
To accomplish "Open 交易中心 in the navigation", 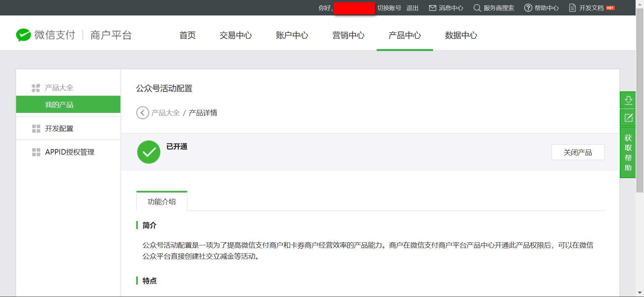I will [x=235, y=35].
